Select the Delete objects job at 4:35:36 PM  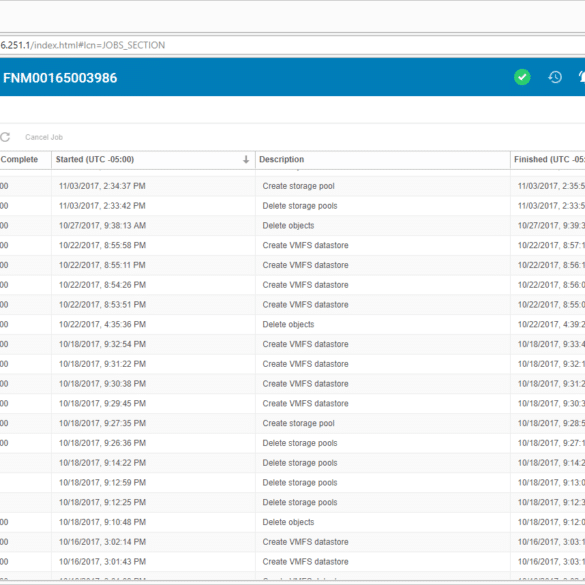coord(292,325)
